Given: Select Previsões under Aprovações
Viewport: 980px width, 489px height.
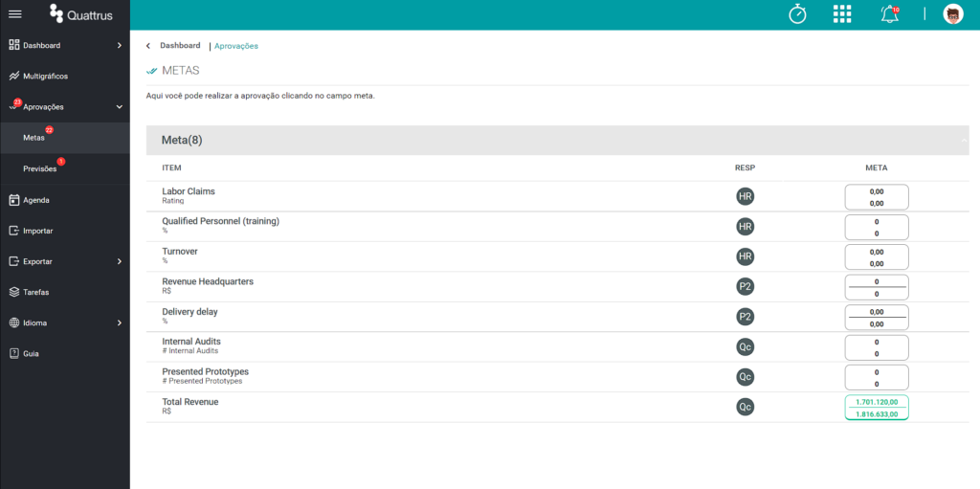Looking at the screenshot, I should pyautogui.click(x=65, y=168).
